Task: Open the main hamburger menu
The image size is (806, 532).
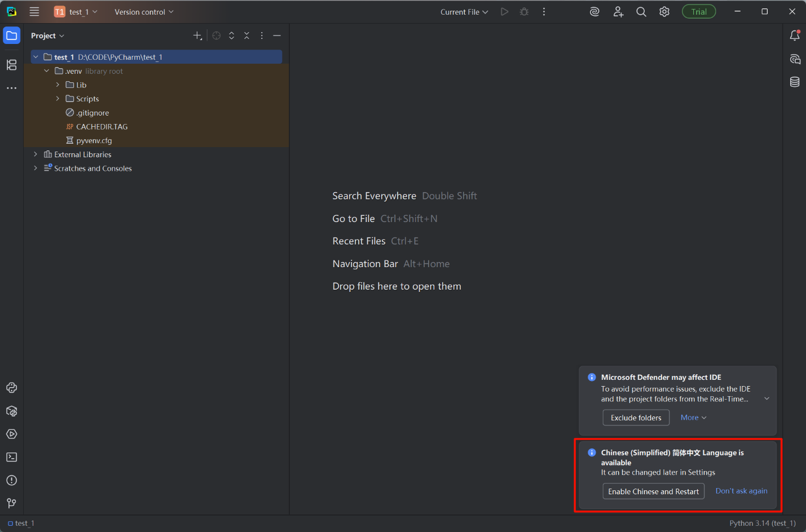Action: pyautogui.click(x=34, y=12)
